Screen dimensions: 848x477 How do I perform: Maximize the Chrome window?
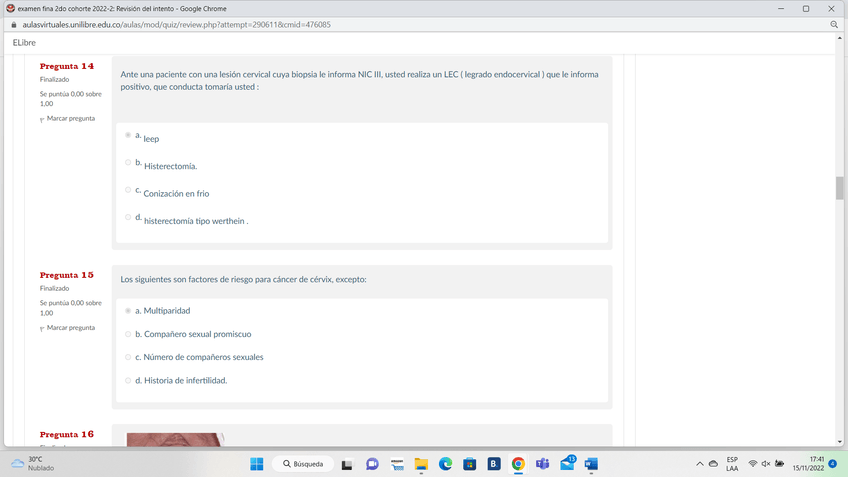(x=806, y=9)
